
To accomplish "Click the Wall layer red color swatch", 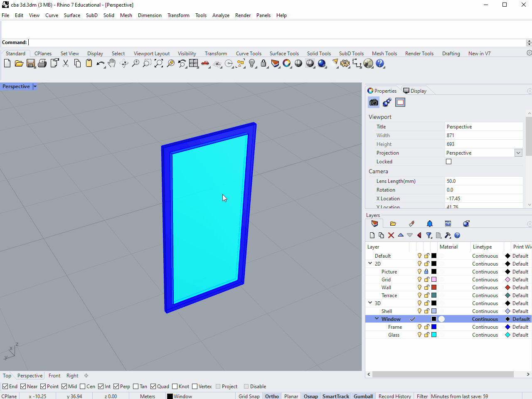I will [x=434, y=288].
